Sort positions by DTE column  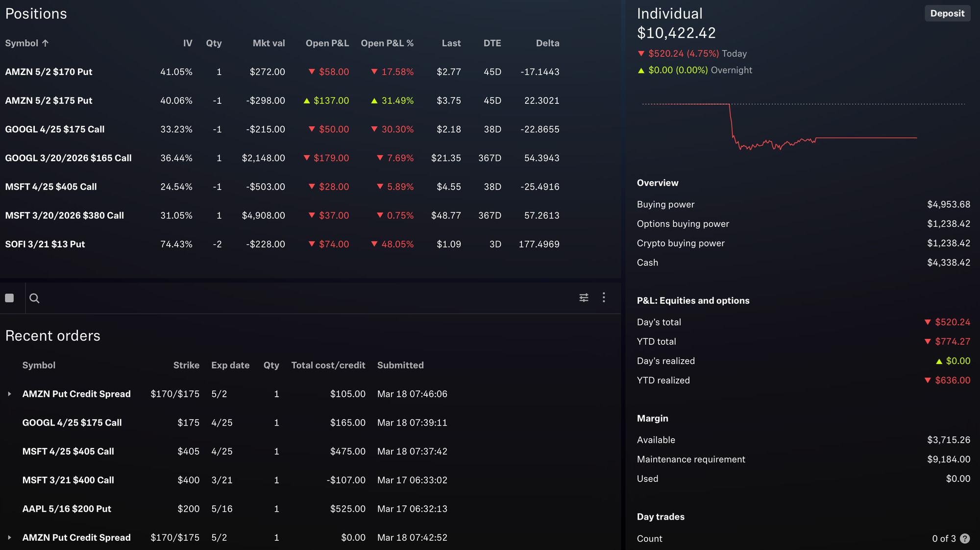[492, 43]
